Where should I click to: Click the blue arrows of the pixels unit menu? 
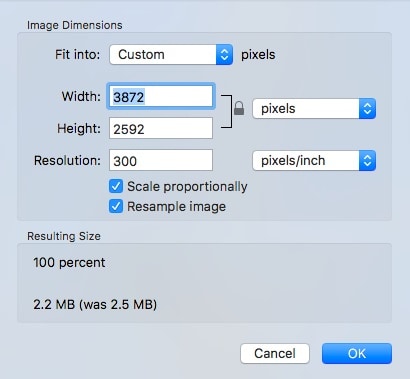point(367,108)
